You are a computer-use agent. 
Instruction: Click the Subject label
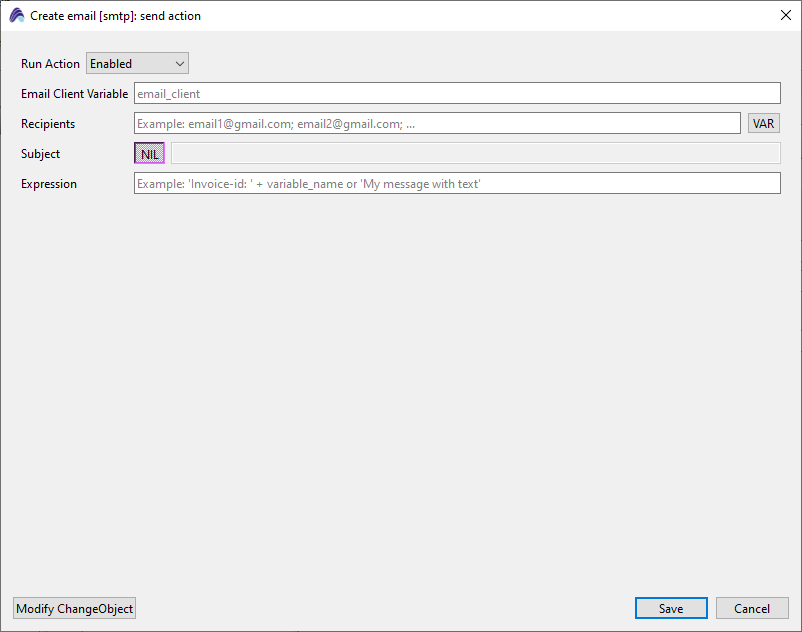(40, 154)
